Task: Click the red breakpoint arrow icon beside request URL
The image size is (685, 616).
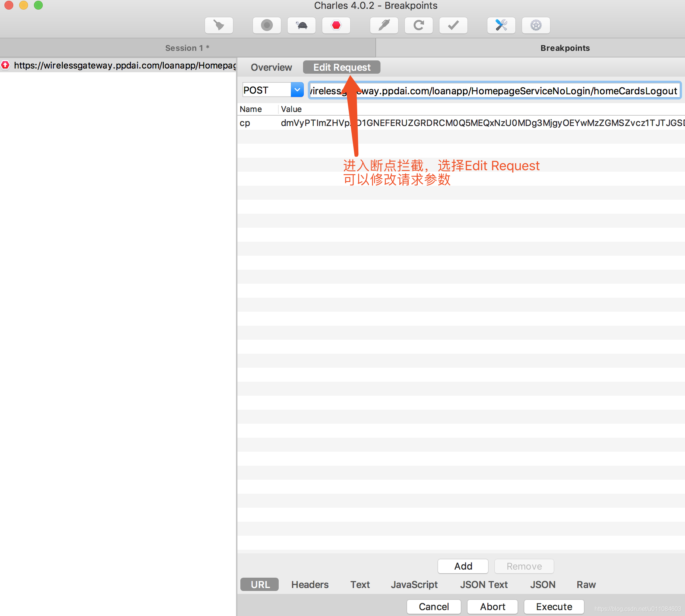Action: [x=5, y=65]
